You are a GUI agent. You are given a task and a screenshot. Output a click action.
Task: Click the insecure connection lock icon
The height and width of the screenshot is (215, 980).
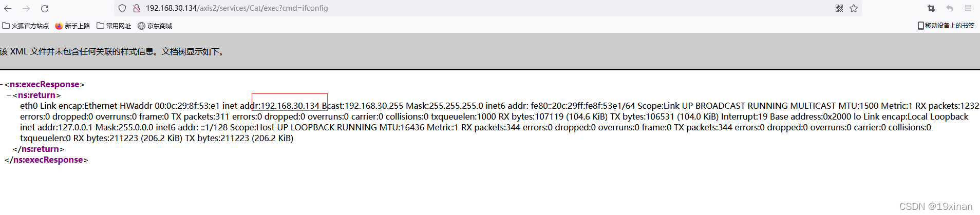pyautogui.click(x=137, y=8)
